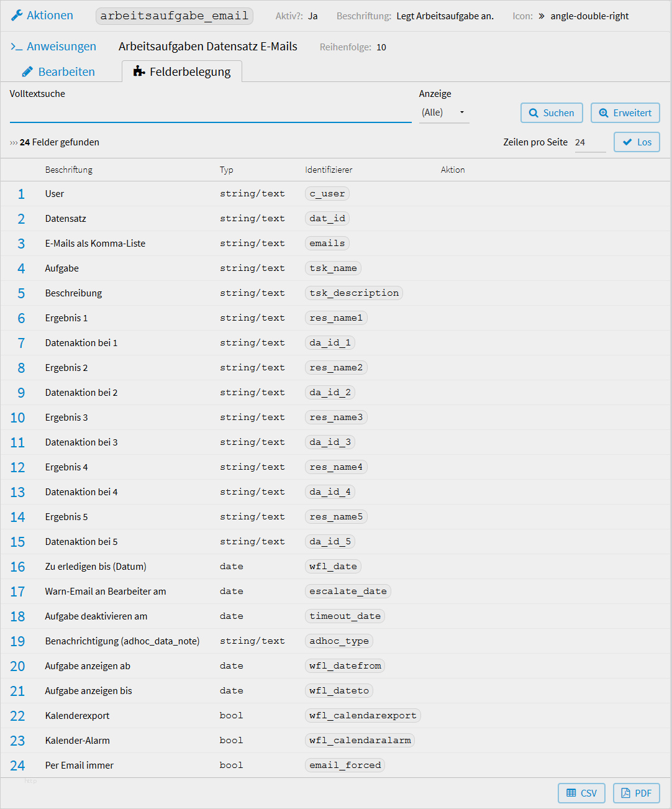Viewport: 672px width, 809px height.
Task: Open row number 1 for User field
Action: click(21, 194)
